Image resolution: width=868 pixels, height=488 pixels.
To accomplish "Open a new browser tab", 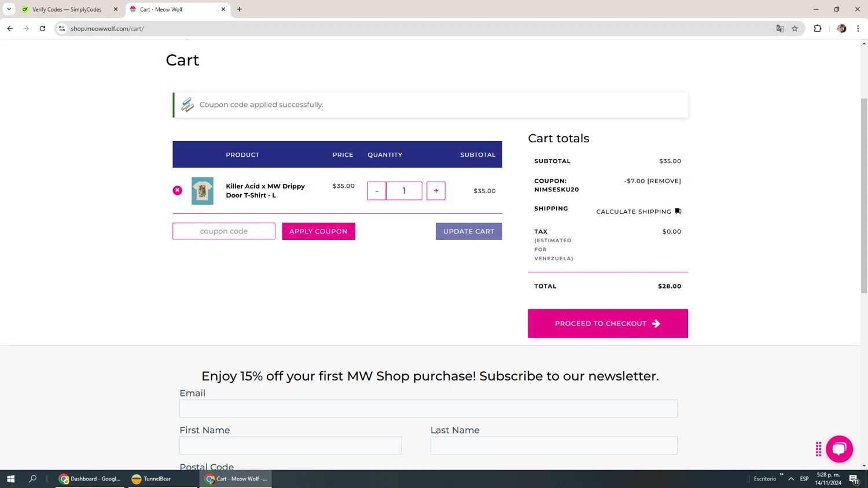I will [x=240, y=9].
